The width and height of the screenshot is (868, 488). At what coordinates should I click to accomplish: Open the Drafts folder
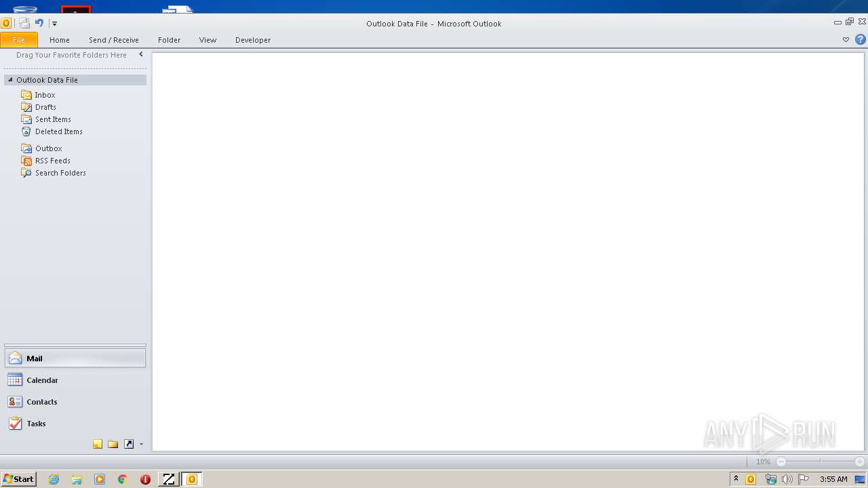pos(45,107)
